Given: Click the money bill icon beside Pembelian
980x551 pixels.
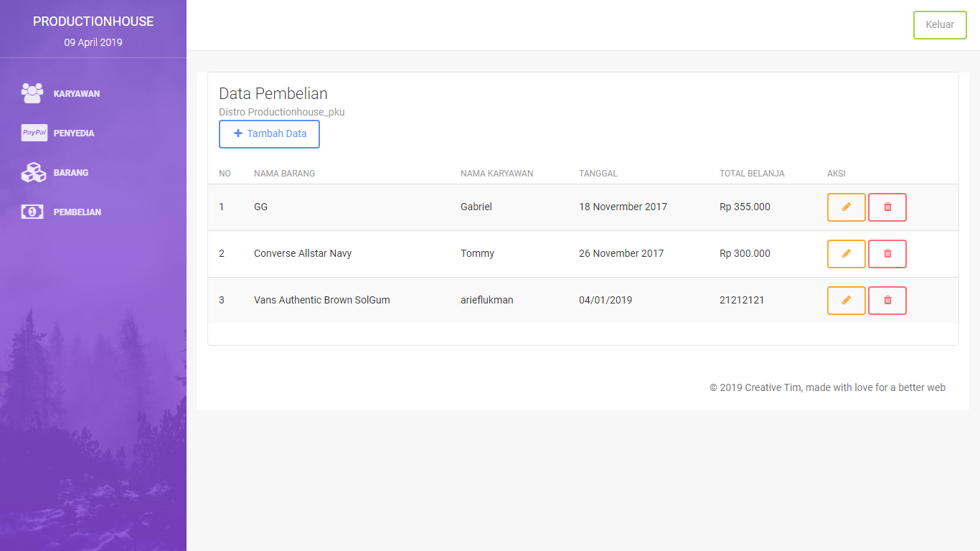Looking at the screenshot, I should click(32, 212).
